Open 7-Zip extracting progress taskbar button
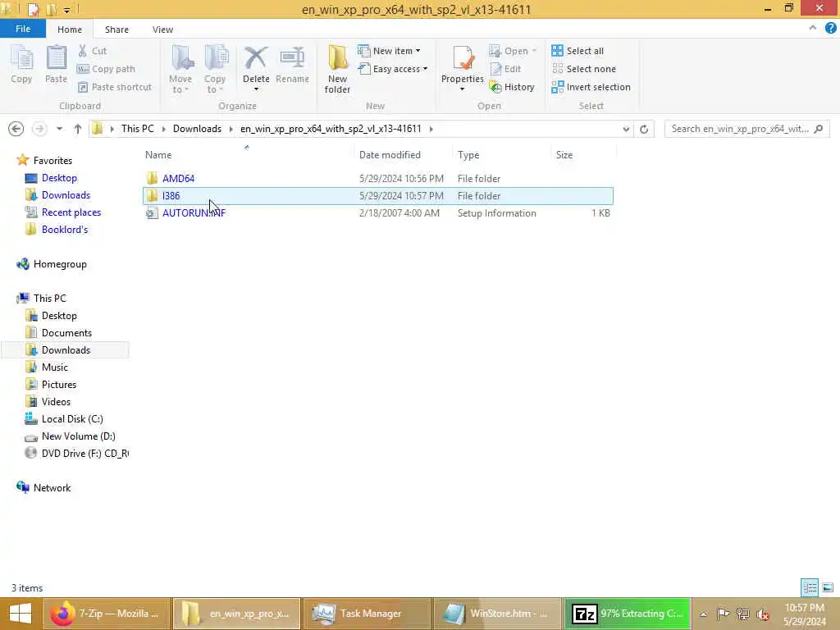 click(x=628, y=614)
